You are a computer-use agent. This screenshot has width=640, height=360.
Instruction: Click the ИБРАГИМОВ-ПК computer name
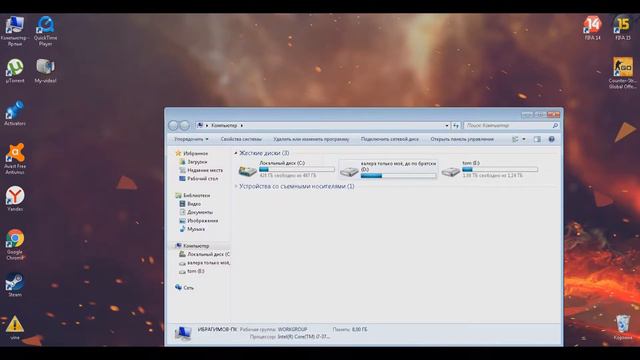217,329
